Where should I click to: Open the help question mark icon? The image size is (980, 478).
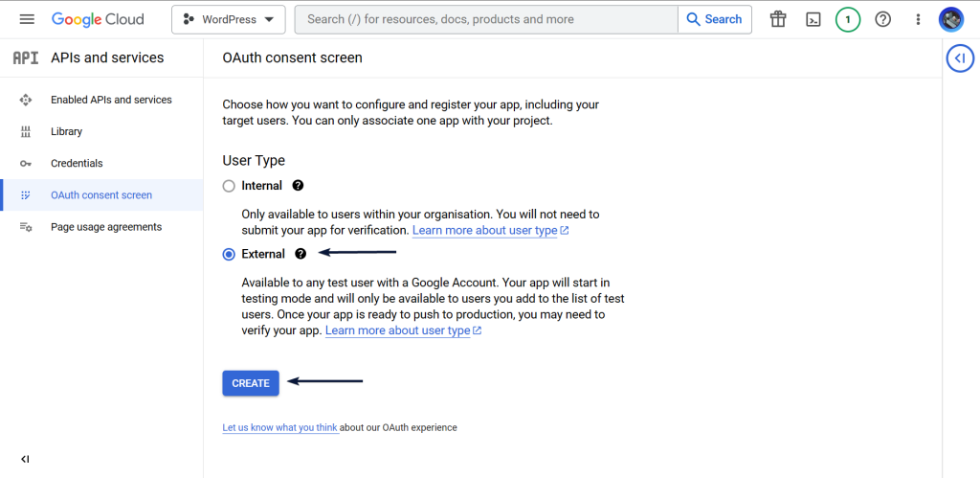pyautogui.click(x=882, y=19)
